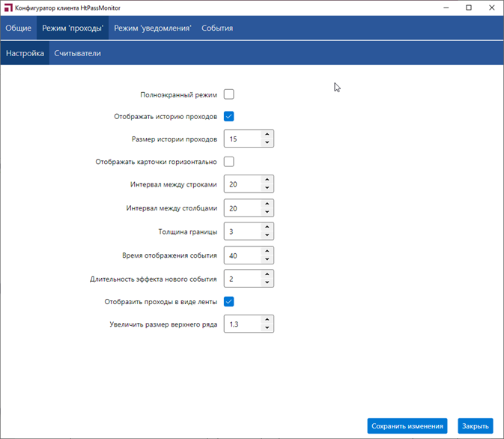Screen dimensions: 504x439
Task: Decrease 'Увеличить размер верхнего ряда' arrow
Action: pos(267,328)
